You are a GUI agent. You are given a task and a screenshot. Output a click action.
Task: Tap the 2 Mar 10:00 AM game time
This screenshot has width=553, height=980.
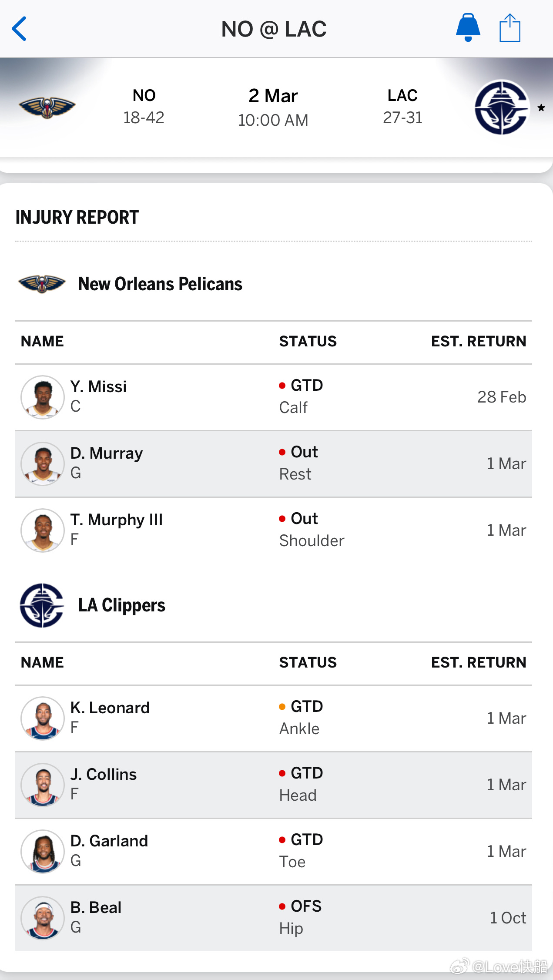(x=273, y=107)
